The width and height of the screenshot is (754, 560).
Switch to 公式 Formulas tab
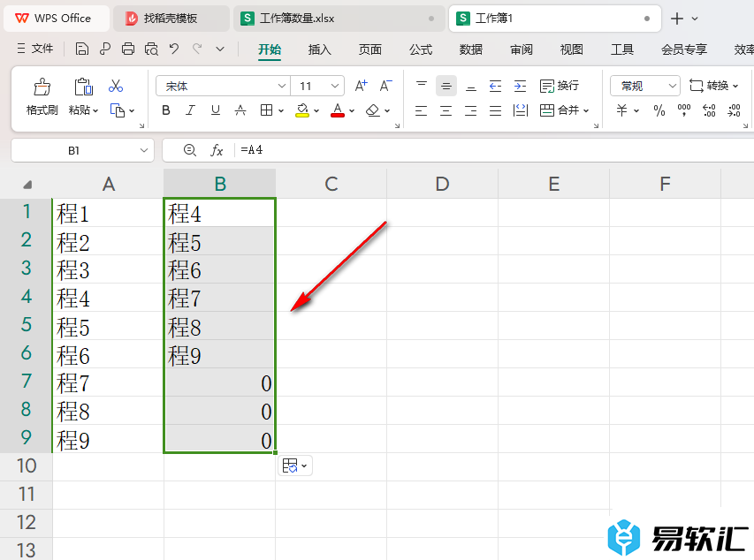[421, 49]
